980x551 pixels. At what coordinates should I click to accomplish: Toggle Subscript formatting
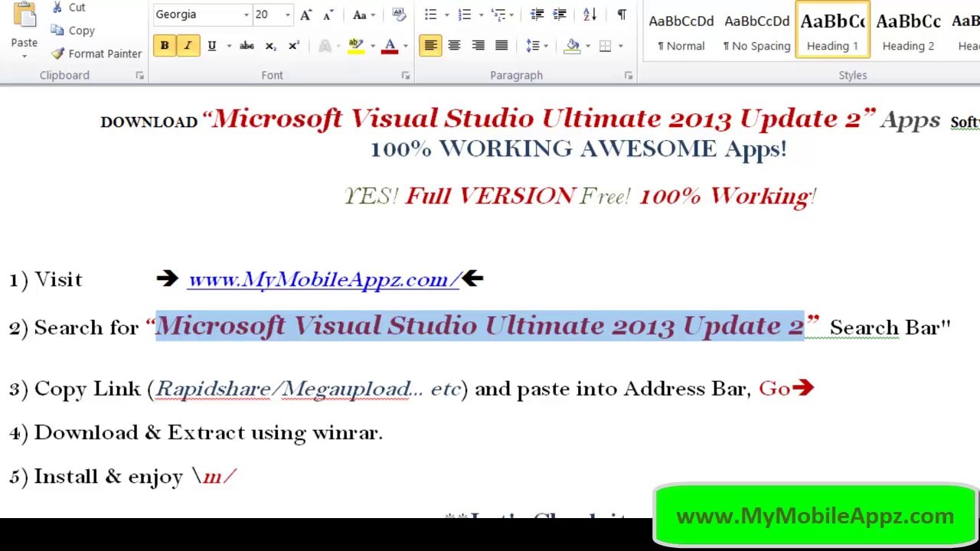(x=270, y=46)
